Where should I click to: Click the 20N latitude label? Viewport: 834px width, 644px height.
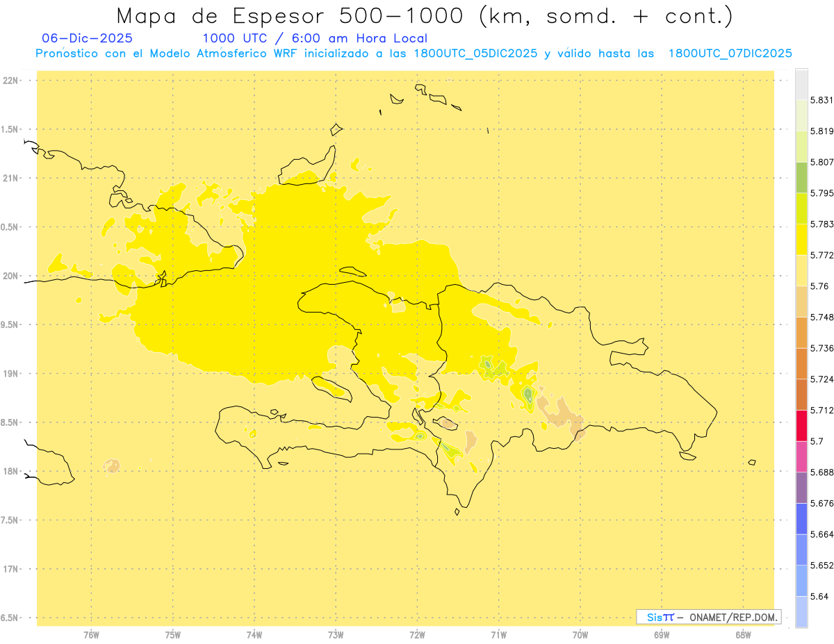[10, 276]
